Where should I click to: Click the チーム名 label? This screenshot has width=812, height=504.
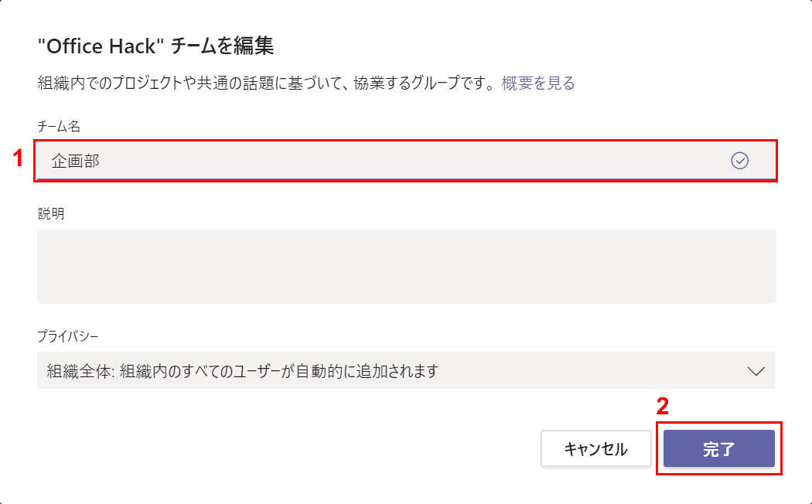(59, 126)
